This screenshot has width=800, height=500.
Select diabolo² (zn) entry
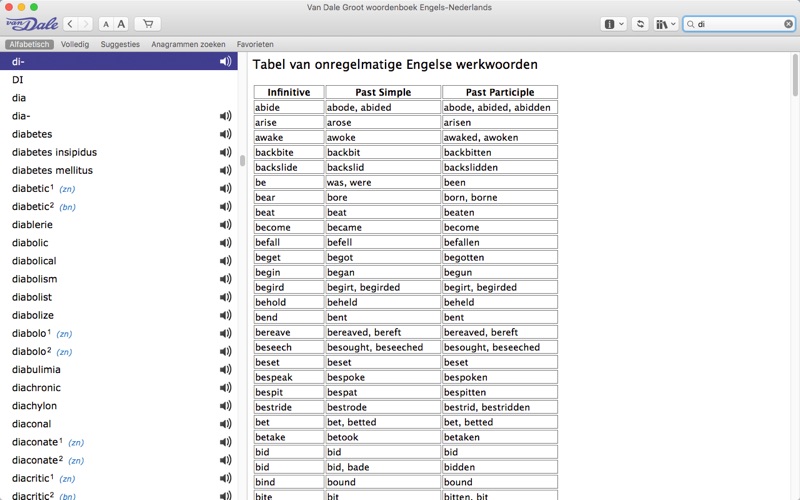tap(118, 352)
